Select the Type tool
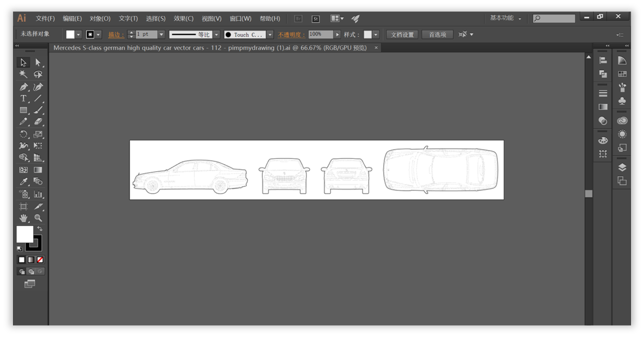 tap(23, 99)
